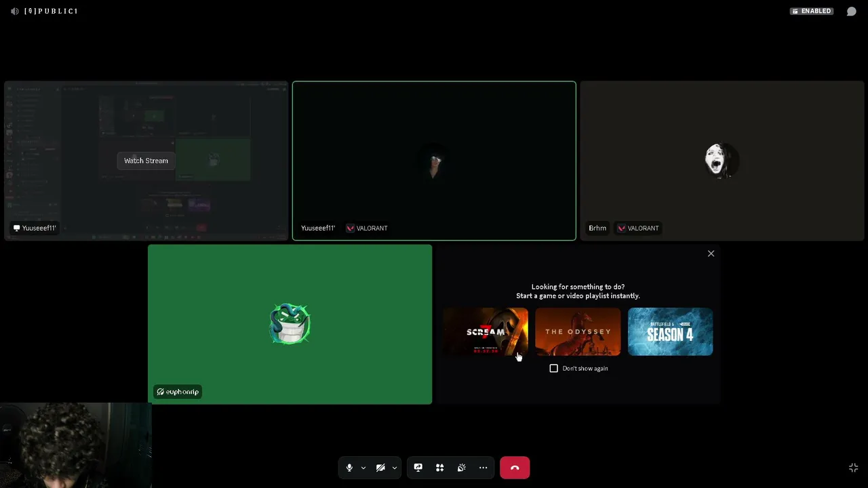Viewport: 868px width, 488px height.
Task: Open the Scream 7 activity card
Action: click(486, 331)
